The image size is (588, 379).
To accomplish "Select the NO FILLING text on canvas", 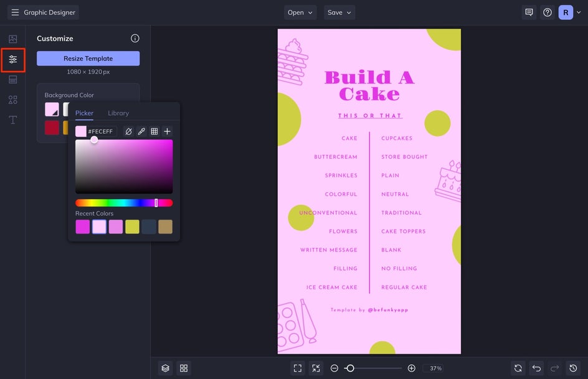I will pos(399,268).
